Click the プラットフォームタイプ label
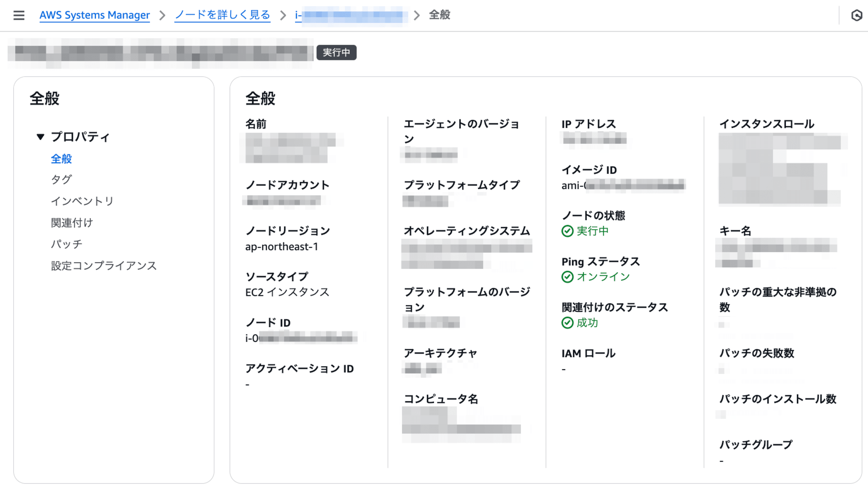Viewport: 868px width, 489px height. 462,185
